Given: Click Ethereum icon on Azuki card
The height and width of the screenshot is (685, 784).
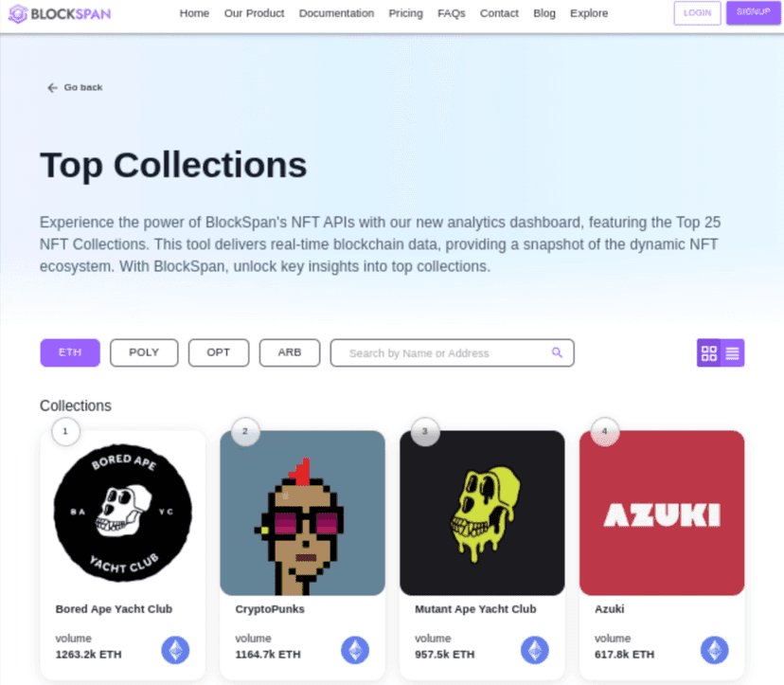Looking at the screenshot, I should pyautogui.click(x=715, y=650).
